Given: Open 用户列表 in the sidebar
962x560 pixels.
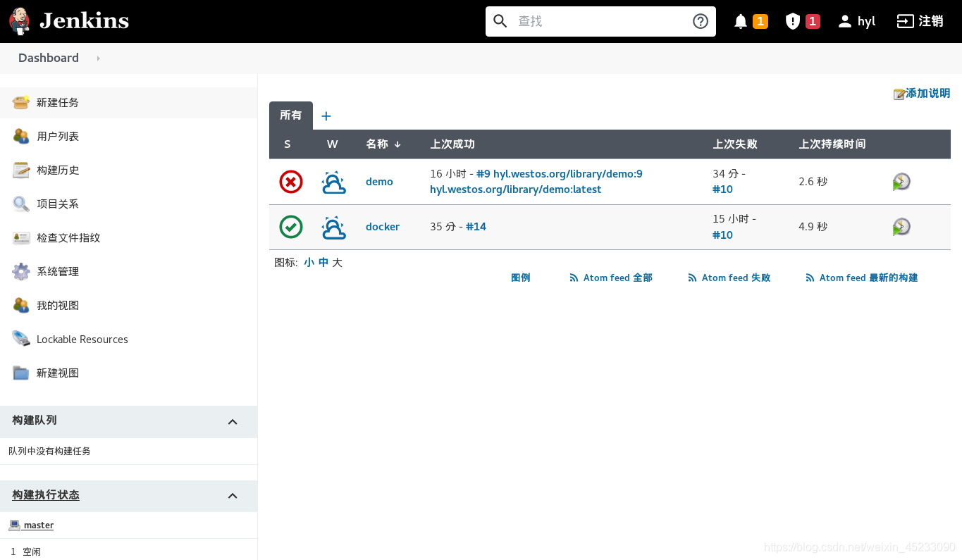Looking at the screenshot, I should [58, 136].
